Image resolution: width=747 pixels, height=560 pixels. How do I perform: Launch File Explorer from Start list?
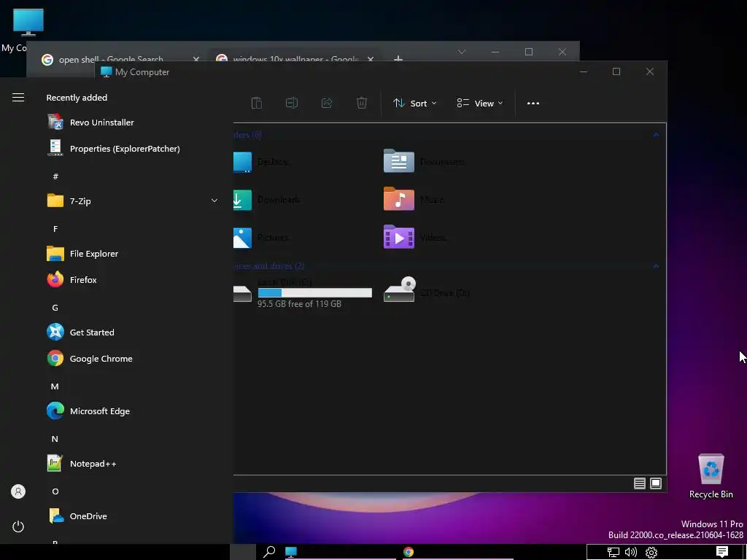pos(82,254)
